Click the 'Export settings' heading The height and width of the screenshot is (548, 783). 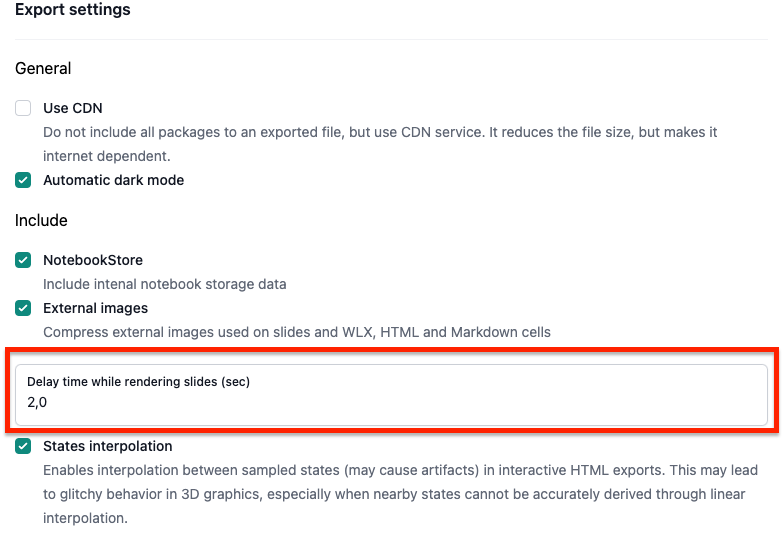[x=73, y=10]
